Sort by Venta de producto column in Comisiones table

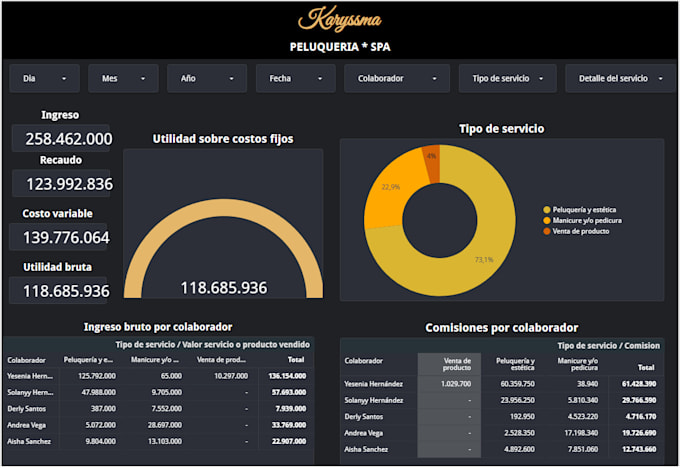click(x=457, y=364)
